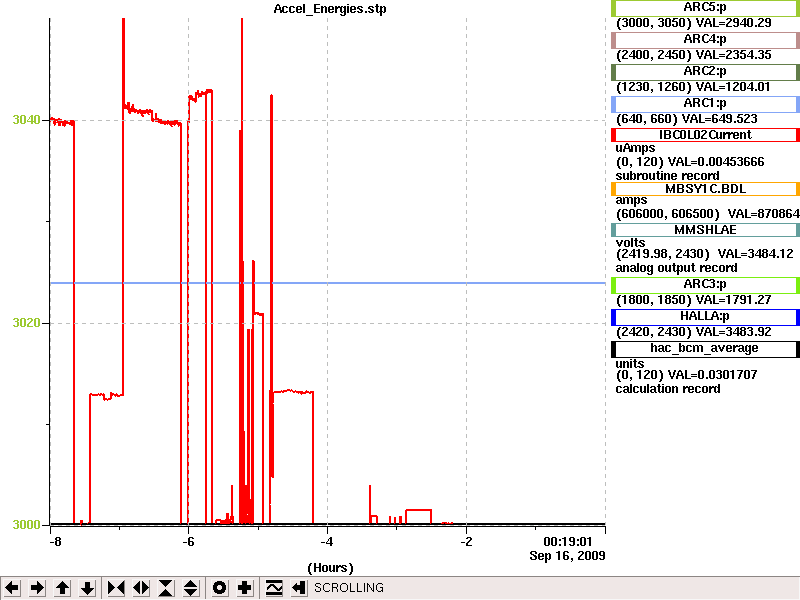The image size is (800, 600).
Task: Click the volts units label
Action: click(631, 242)
